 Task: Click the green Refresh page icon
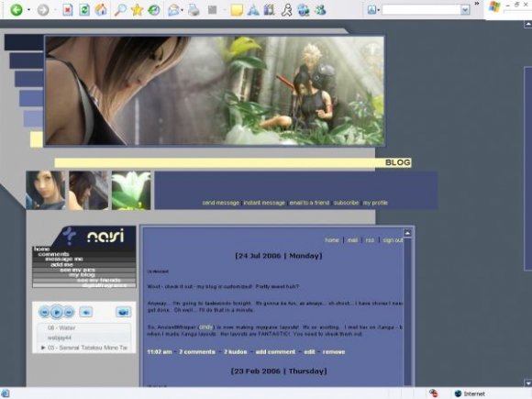coord(84,10)
